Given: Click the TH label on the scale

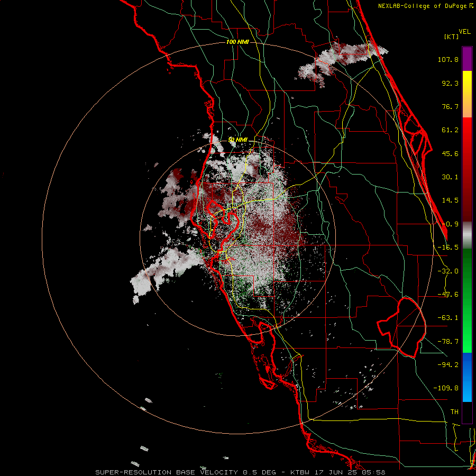Looking at the screenshot, I should [x=454, y=411].
